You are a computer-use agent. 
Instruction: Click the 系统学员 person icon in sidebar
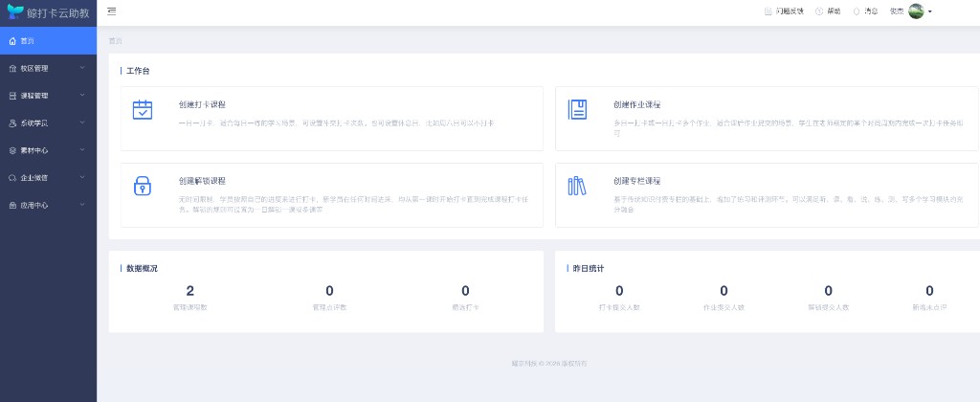coord(12,123)
